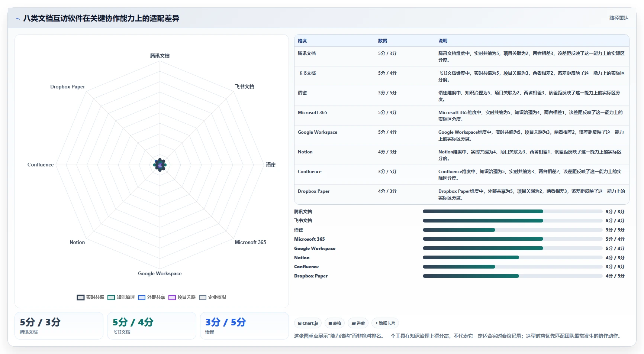Click the 3分 / 5分 value in the Confluence table row
644x354 pixels.
387,172
